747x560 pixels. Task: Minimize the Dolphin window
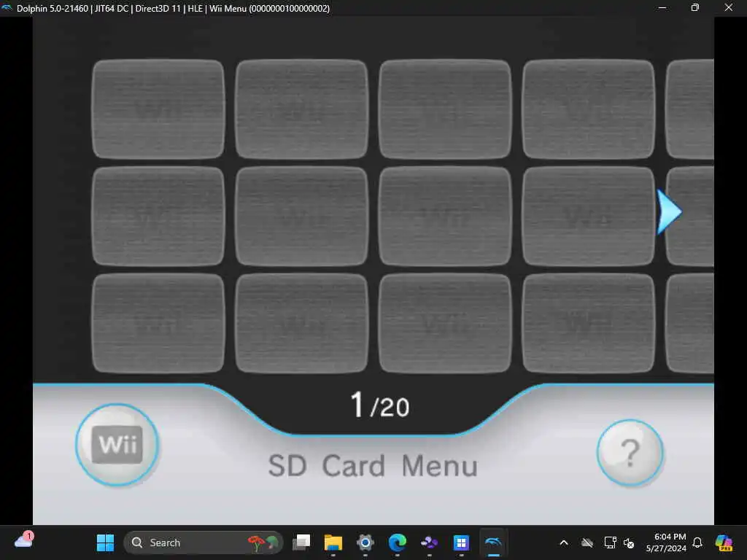pyautogui.click(x=662, y=7)
